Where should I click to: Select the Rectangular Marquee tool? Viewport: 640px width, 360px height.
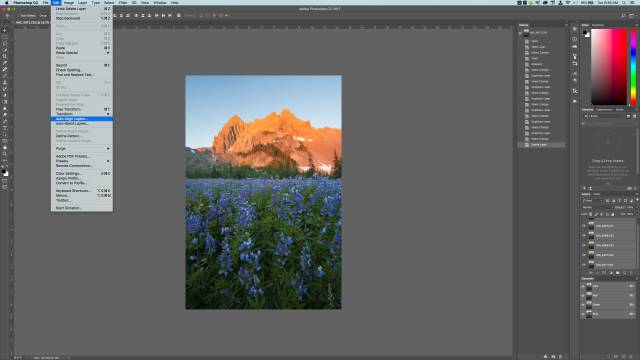[x=4, y=37]
